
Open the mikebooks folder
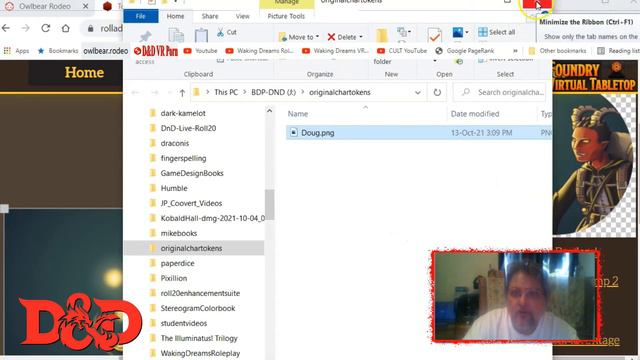tap(179, 233)
